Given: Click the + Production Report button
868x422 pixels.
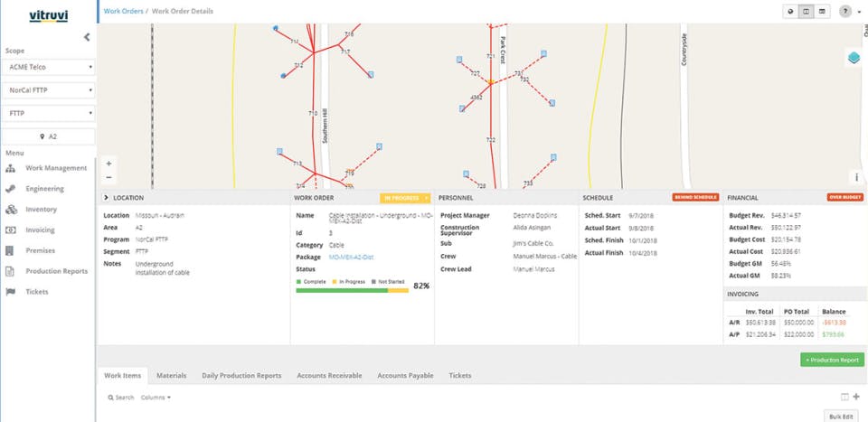Looking at the screenshot, I should 832,360.
